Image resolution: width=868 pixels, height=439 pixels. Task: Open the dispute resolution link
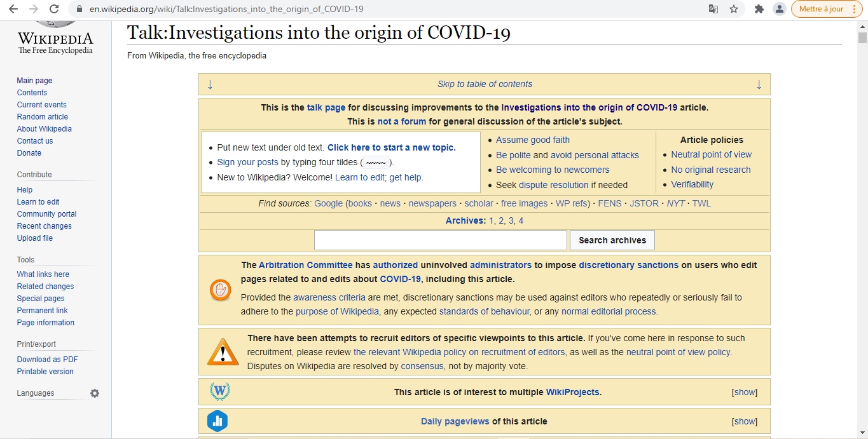[x=554, y=186]
